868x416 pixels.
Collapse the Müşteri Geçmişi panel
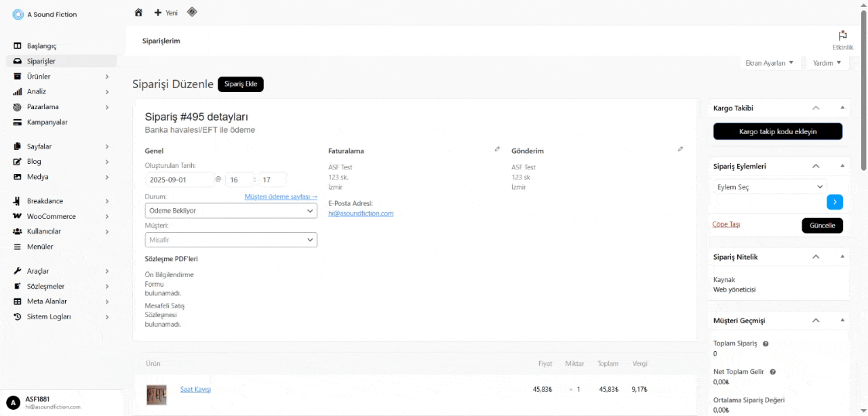(842, 320)
